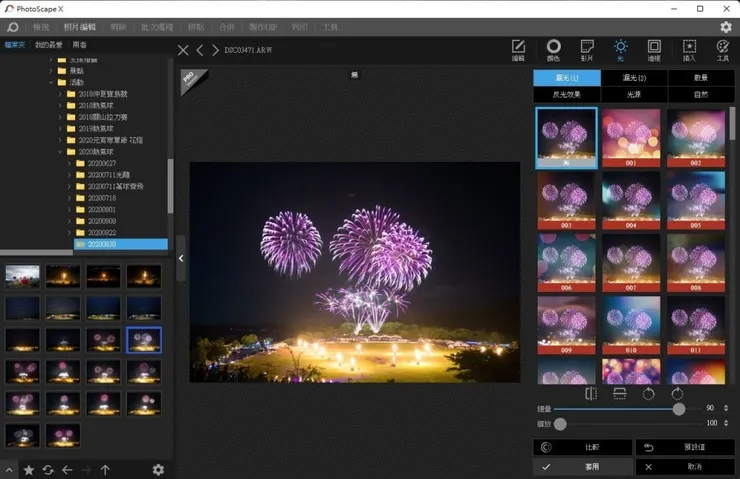Viewport: 740px width, 479px height.
Task: Open the 批次處理 menu tab
Action: [155, 27]
